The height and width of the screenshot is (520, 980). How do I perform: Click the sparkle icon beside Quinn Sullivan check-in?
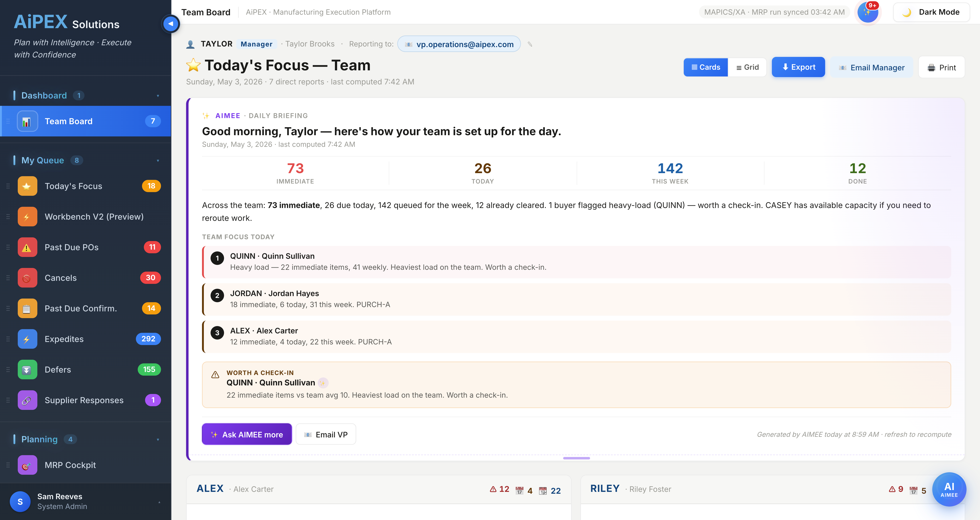pos(323,383)
